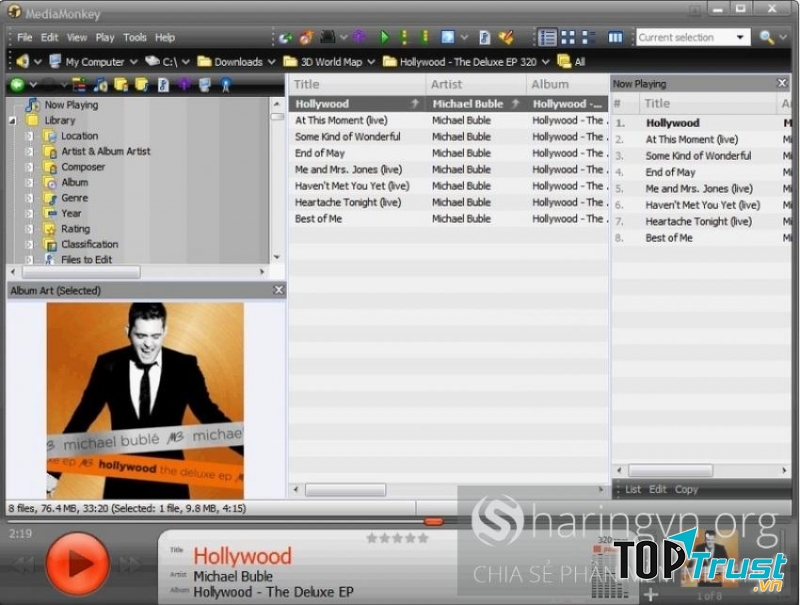
Task: Click the speaker icon in navigation bar
Action: coord(22,62)
